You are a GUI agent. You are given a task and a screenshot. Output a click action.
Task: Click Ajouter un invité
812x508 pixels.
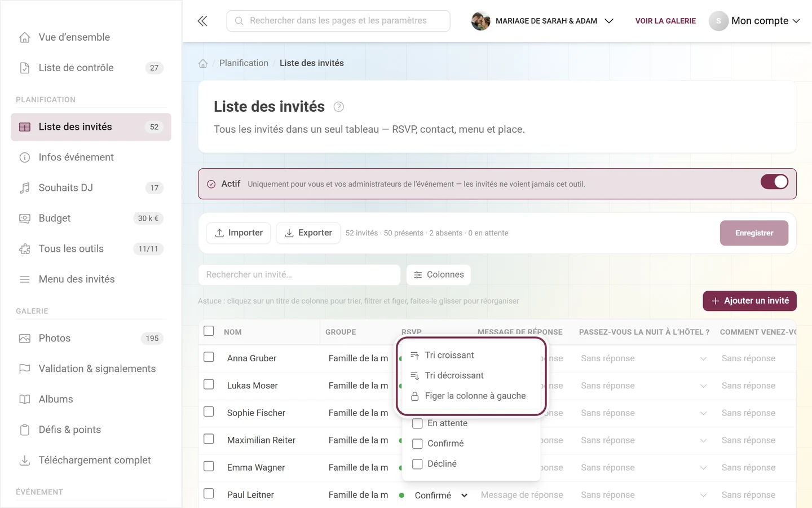coord(749,301)
